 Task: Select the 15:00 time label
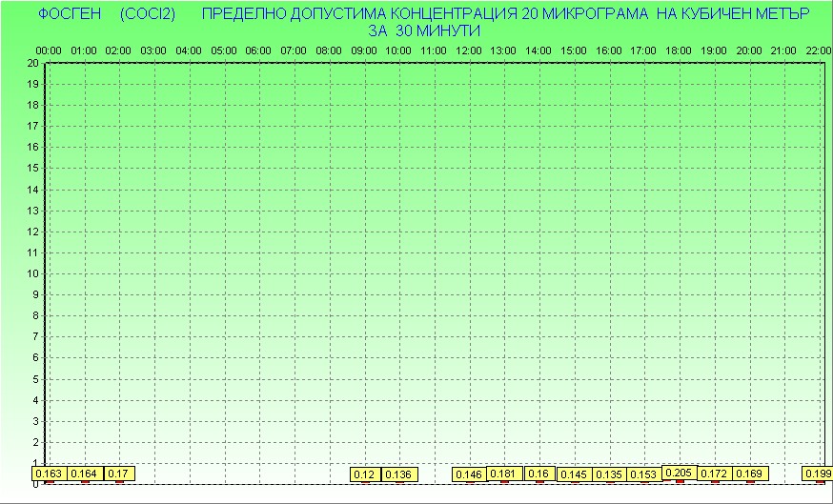click(x=574, y=50)
